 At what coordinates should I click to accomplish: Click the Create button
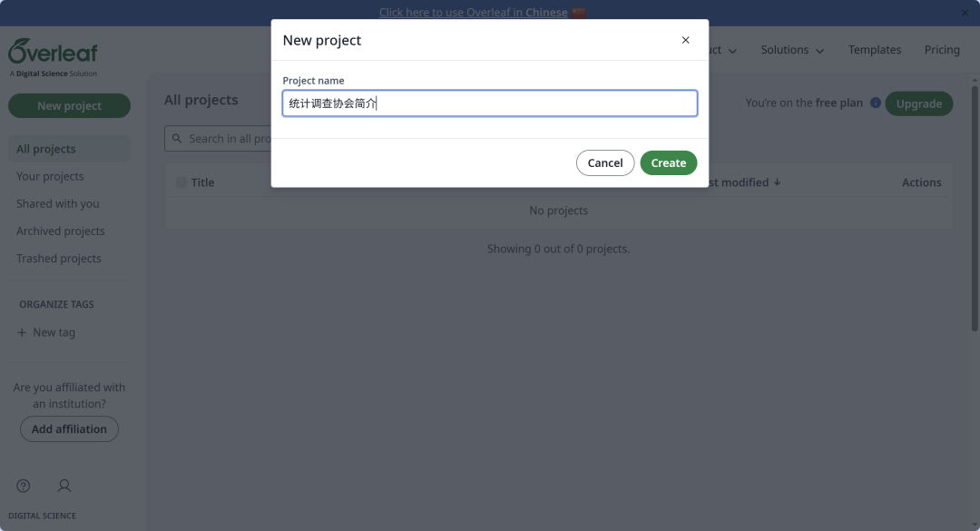coord(668,162)
